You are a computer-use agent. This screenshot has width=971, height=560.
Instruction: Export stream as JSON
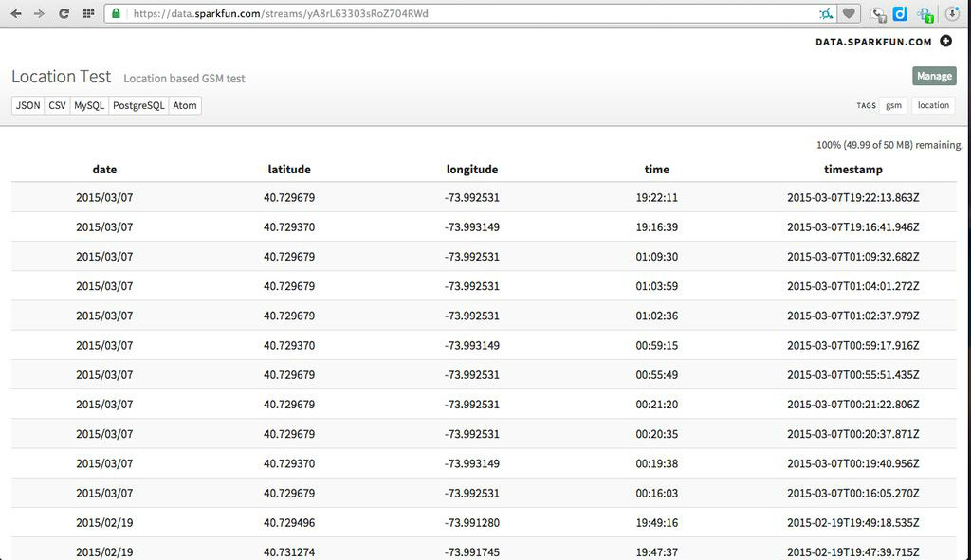tap(27, 105)
